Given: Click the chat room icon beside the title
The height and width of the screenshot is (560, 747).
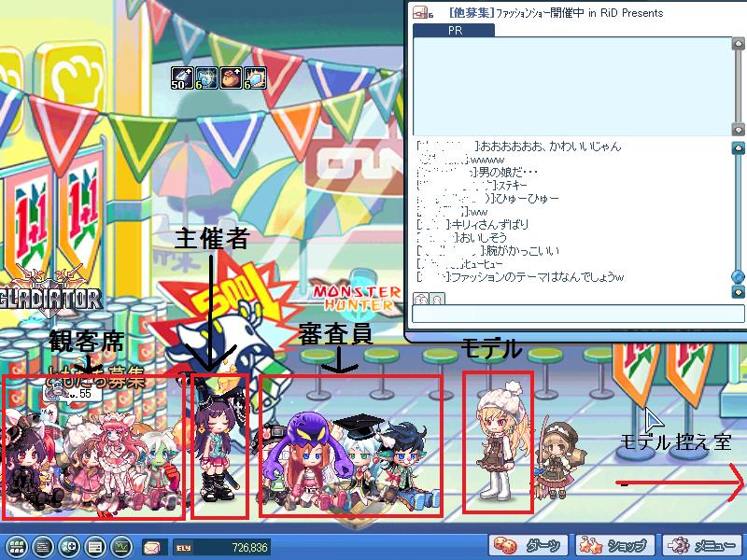Looking at the screenshot, I should point(423,13).
